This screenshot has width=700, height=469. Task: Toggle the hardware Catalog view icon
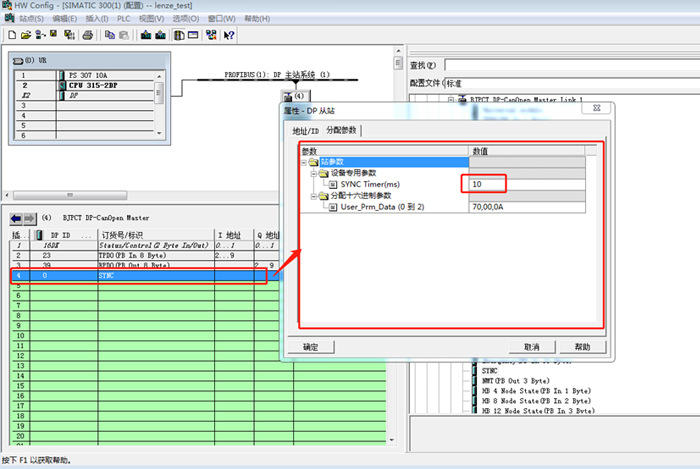click(179, 35)
